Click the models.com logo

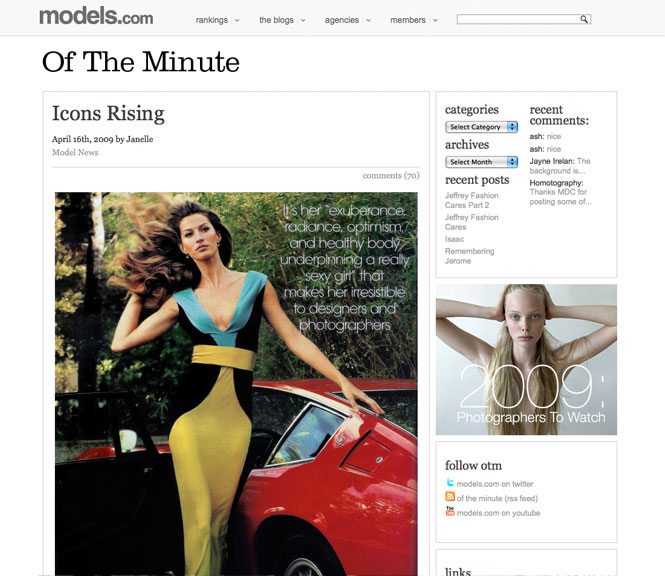[x=96, y=16]
